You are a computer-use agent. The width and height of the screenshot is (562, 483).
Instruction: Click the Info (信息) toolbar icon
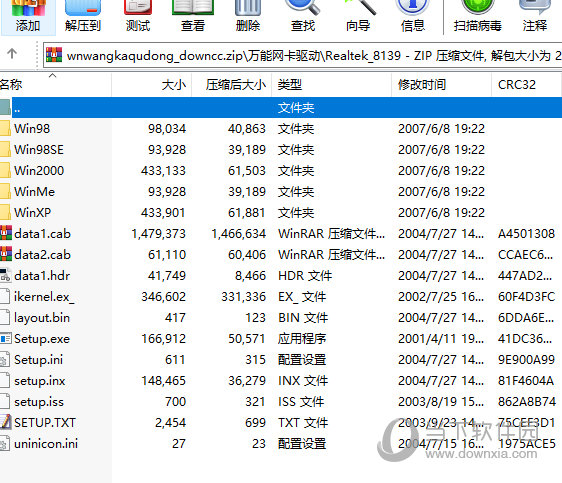pos(413,16)
